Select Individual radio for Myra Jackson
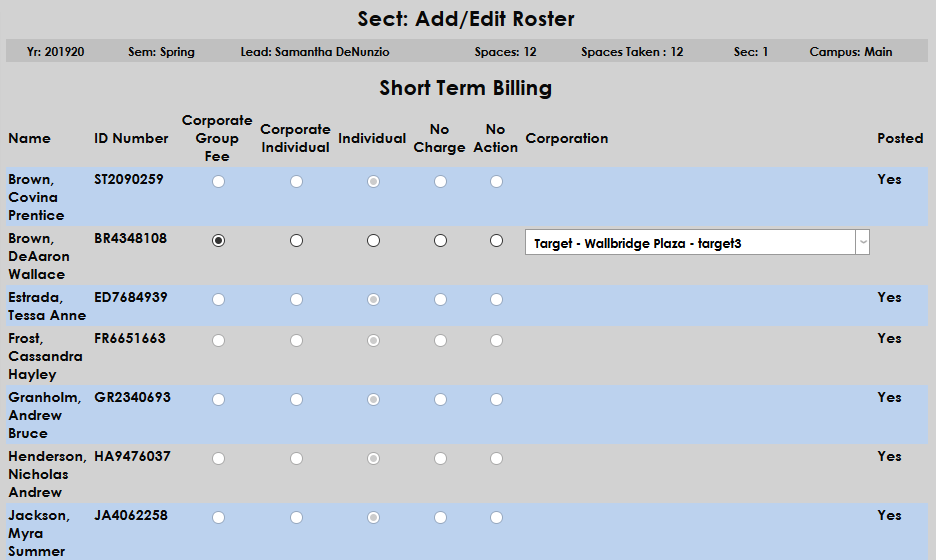 coord(373,518)
